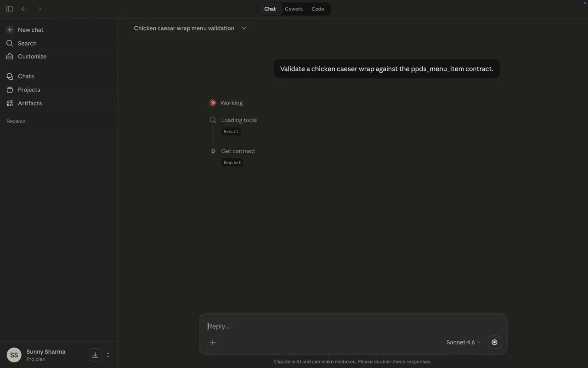Click the Search magnifier icon
The width and height of the screenshot is (588, 368).
click(x=10, y=43)
